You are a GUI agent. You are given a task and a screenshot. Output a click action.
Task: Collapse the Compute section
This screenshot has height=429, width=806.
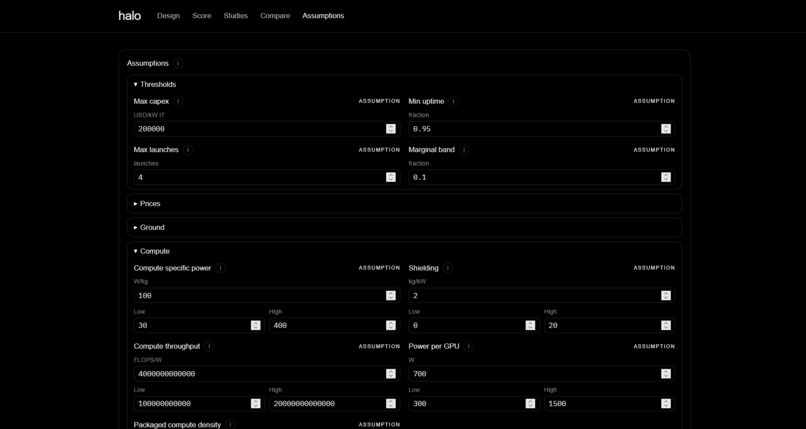point(405,251)
